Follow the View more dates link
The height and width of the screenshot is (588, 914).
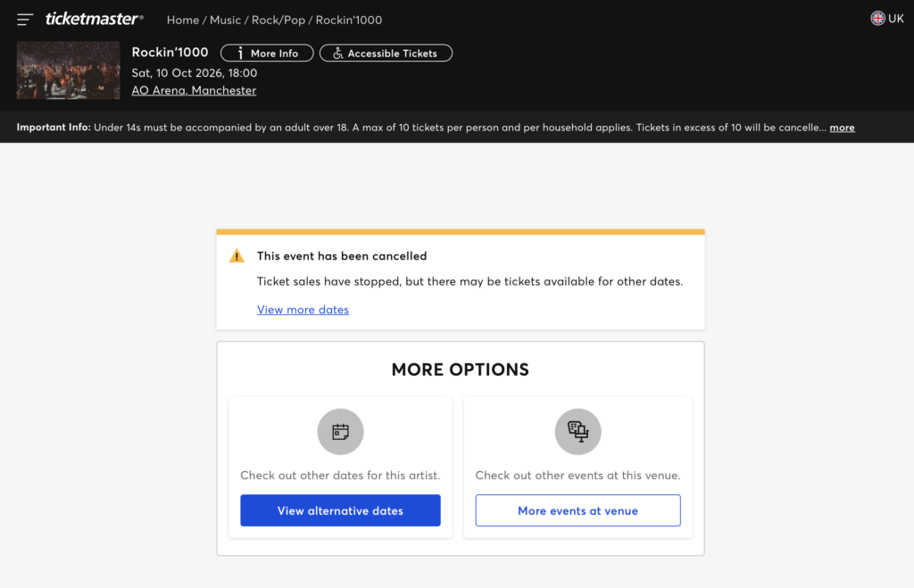pyautogui.click(x=303, y=310)
